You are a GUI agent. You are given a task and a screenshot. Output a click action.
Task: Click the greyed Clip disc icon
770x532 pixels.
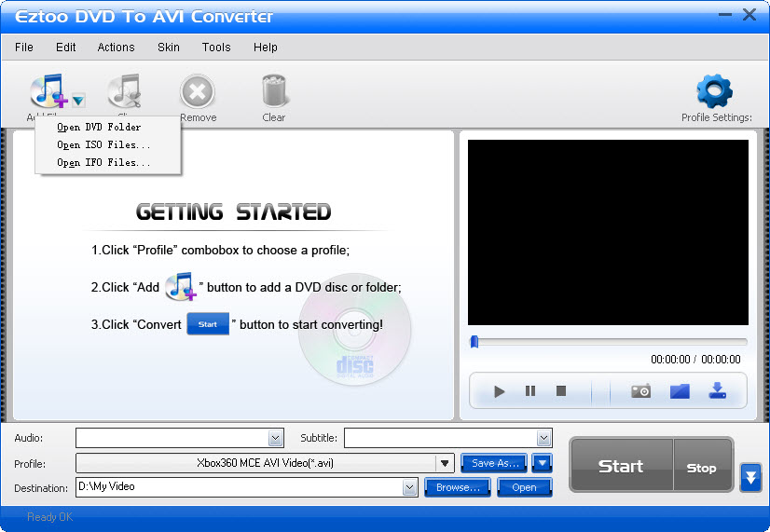tap(125, 90)
